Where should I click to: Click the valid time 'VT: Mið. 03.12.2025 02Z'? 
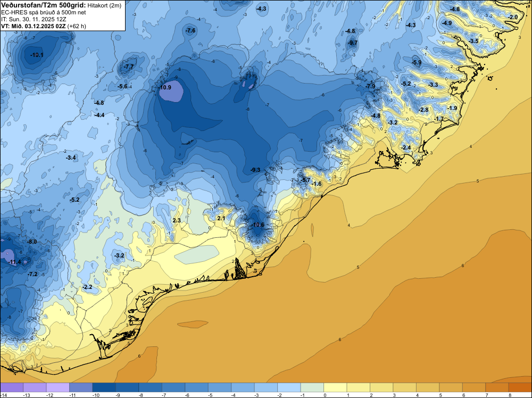[34, 26]
